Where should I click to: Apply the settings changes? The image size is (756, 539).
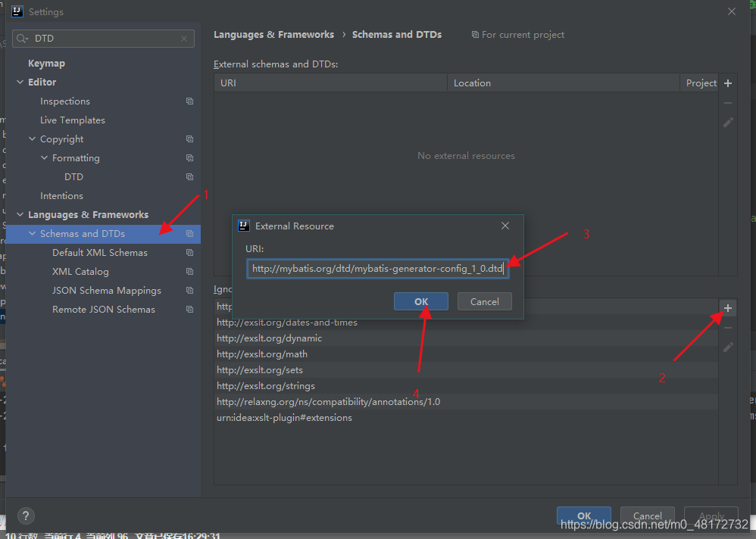[x=711, y=516]
